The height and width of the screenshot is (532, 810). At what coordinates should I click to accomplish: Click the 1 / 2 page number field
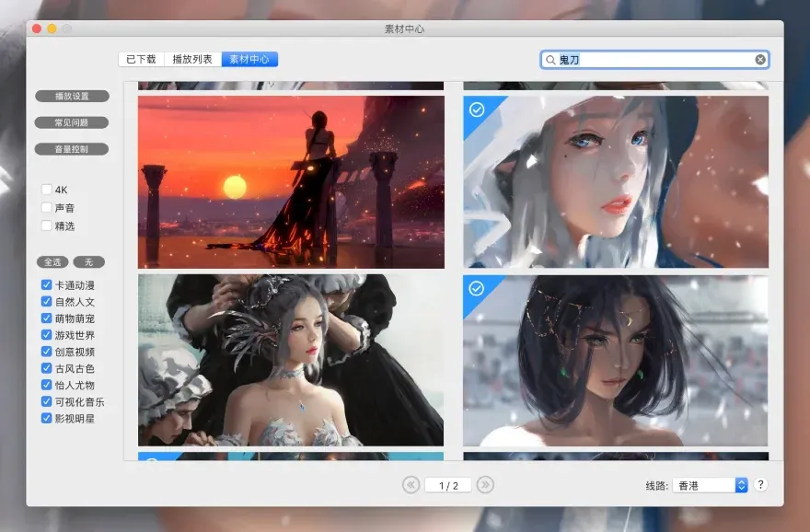(448, 485)
